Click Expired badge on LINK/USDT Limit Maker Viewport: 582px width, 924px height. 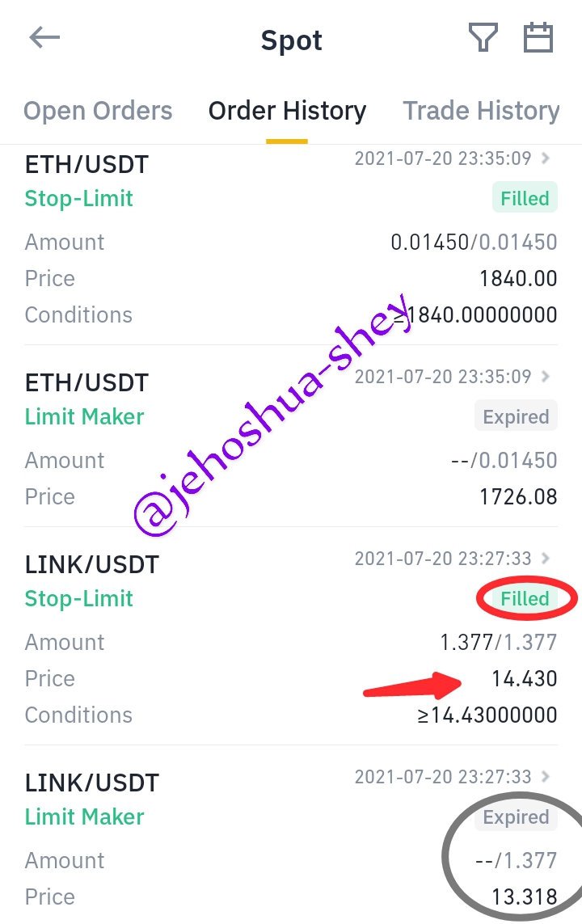[516, 816]
